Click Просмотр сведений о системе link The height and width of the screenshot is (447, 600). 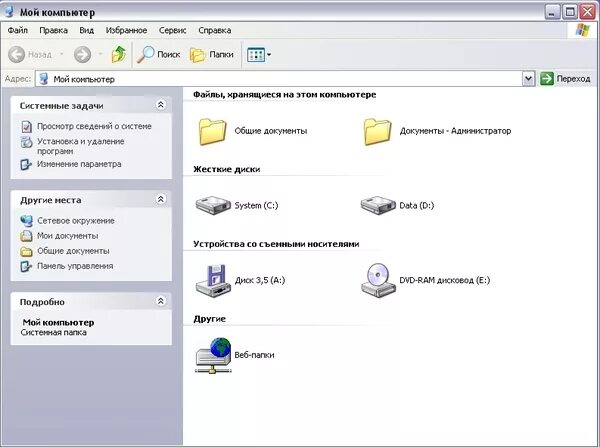click(x=94, y=126)
